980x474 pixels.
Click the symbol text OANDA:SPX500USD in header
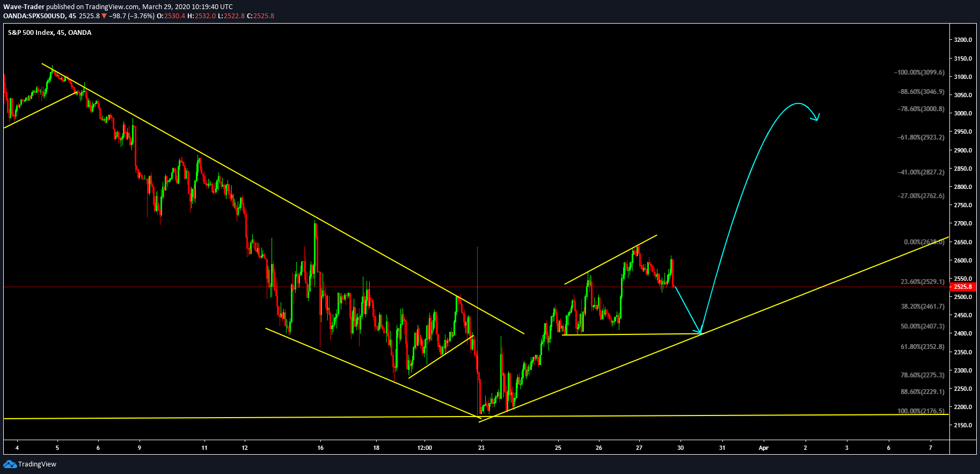[34, 16]
